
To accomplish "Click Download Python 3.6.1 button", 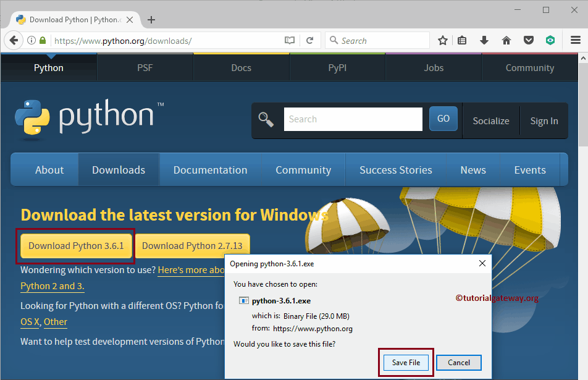I will tap(76, 246).
